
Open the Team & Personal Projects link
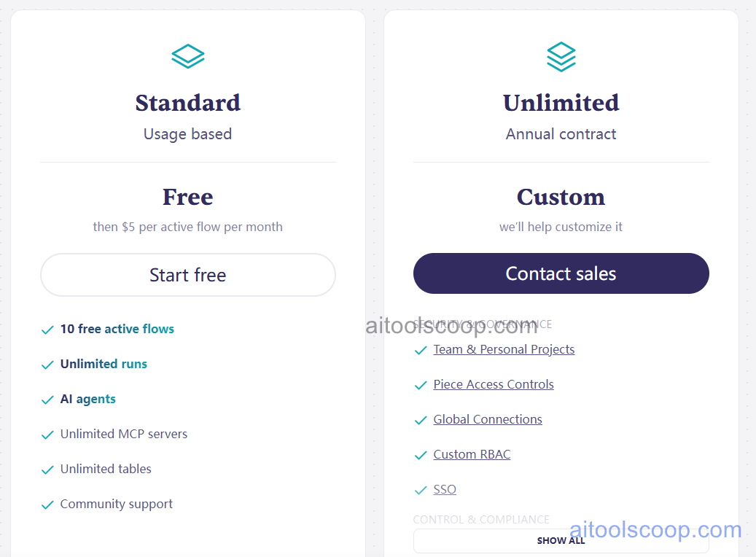pos(504,350)
